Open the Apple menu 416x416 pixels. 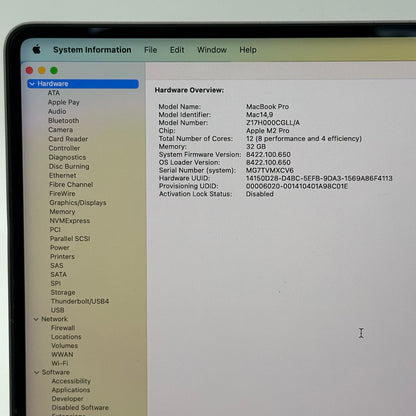coord(37,50)
